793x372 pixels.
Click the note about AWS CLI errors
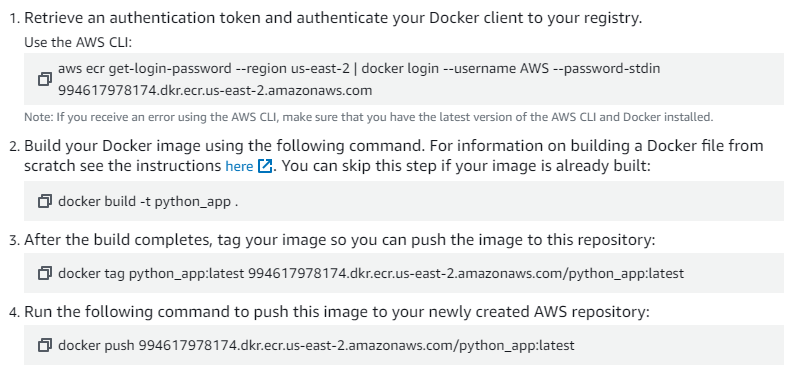click(x=369, y=117)
